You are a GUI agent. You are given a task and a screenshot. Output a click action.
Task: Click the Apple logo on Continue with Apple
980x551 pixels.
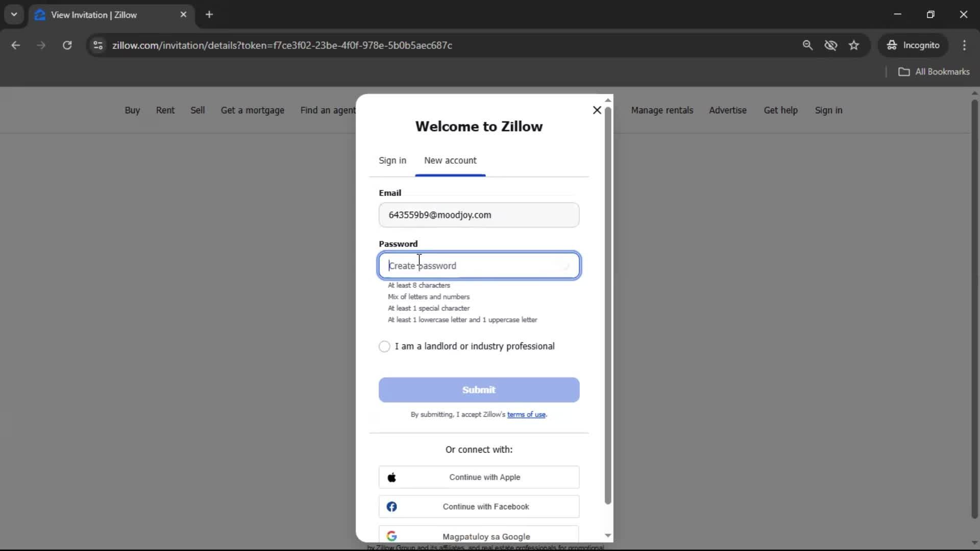(392, 477)
